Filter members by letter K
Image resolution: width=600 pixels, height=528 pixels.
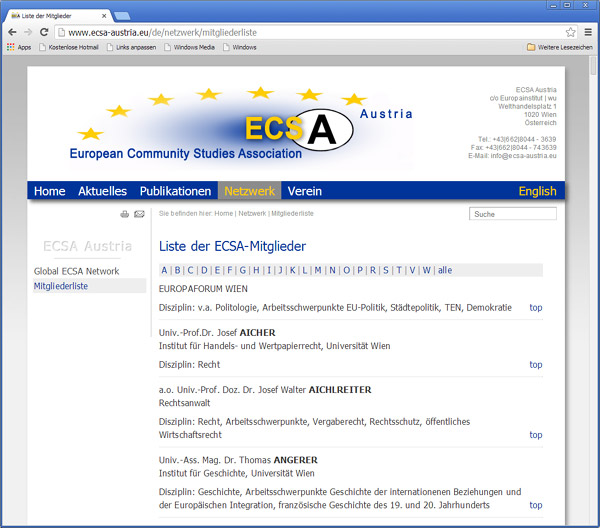coord(292,270)
